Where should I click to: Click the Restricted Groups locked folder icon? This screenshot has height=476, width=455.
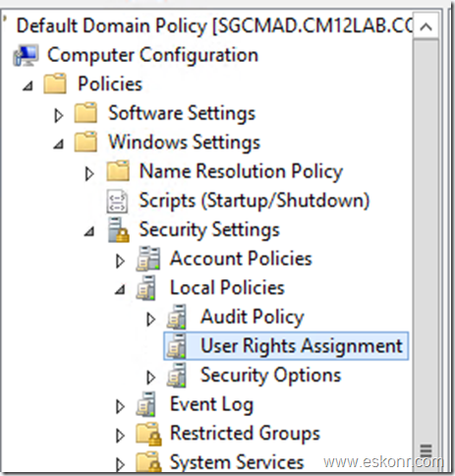(x=149, y=434)
